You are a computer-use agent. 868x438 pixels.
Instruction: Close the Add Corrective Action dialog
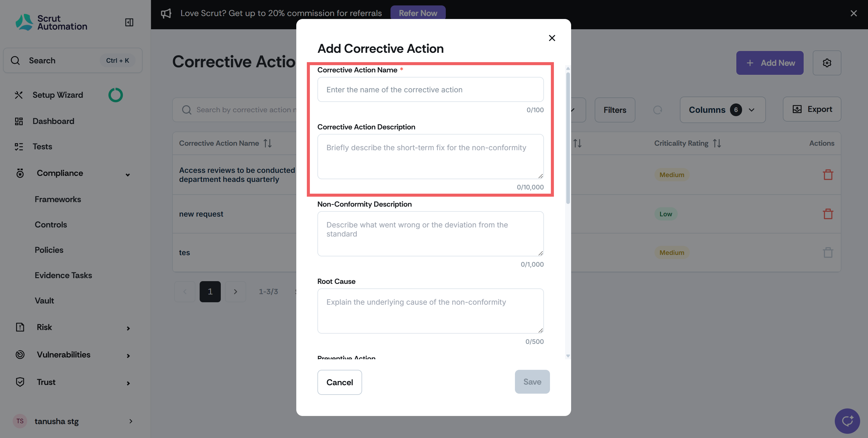pos(551,38)
